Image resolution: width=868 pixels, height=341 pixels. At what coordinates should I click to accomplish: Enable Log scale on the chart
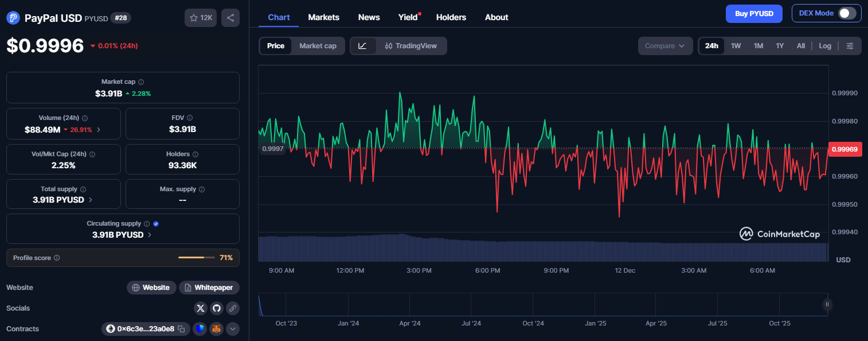[824, 46]
